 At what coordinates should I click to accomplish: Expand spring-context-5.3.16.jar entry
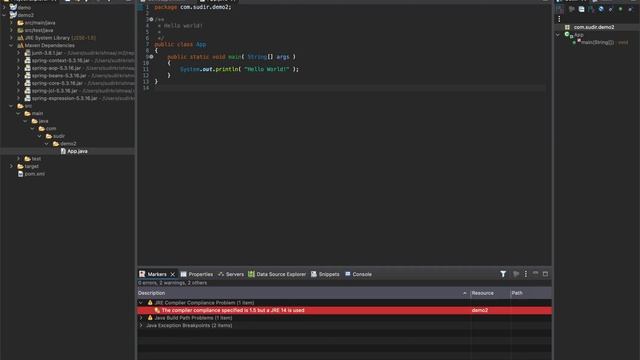coord(18,60)
